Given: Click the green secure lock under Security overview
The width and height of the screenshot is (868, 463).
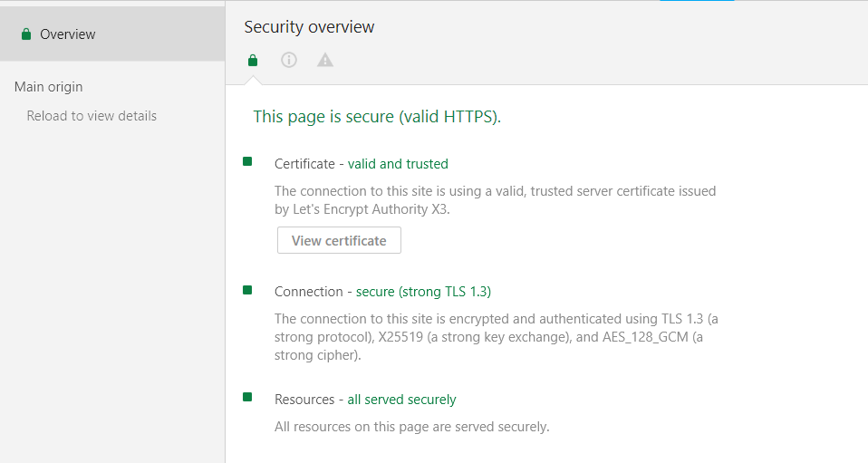Looking at the screenshot, I should (253, 61).
